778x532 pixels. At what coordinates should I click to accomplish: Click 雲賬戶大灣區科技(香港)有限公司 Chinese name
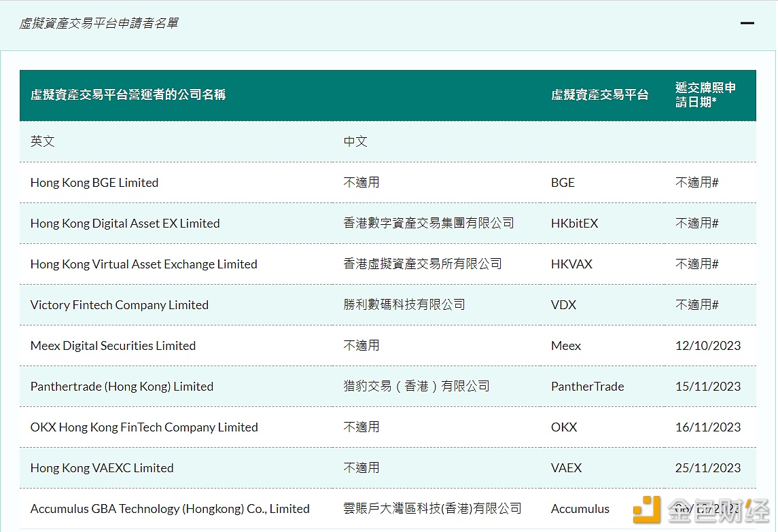(x=433, y=509)
